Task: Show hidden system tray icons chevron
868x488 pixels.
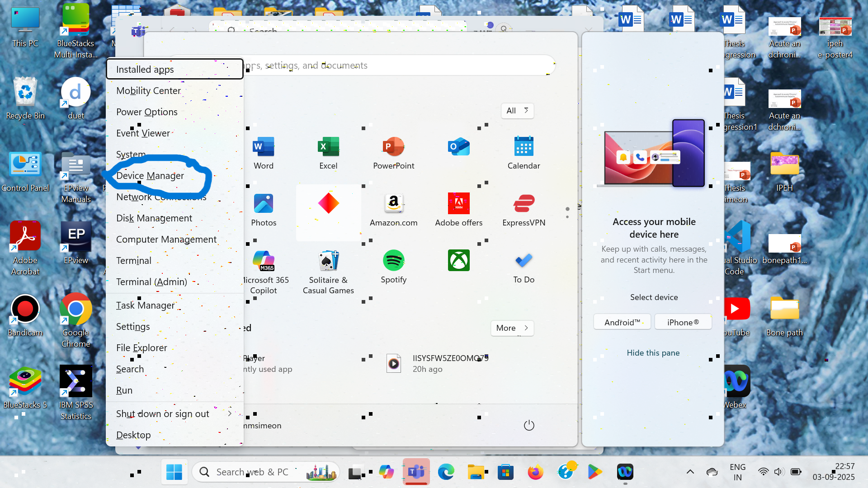Action: point(690,472)
